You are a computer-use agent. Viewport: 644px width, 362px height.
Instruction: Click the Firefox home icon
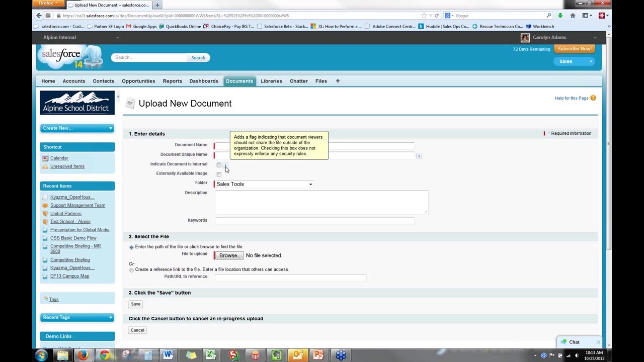click(573, 16)
